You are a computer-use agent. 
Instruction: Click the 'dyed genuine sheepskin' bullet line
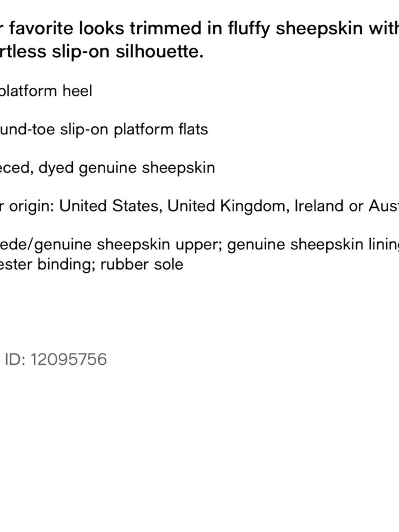click(x=107, y=168)
